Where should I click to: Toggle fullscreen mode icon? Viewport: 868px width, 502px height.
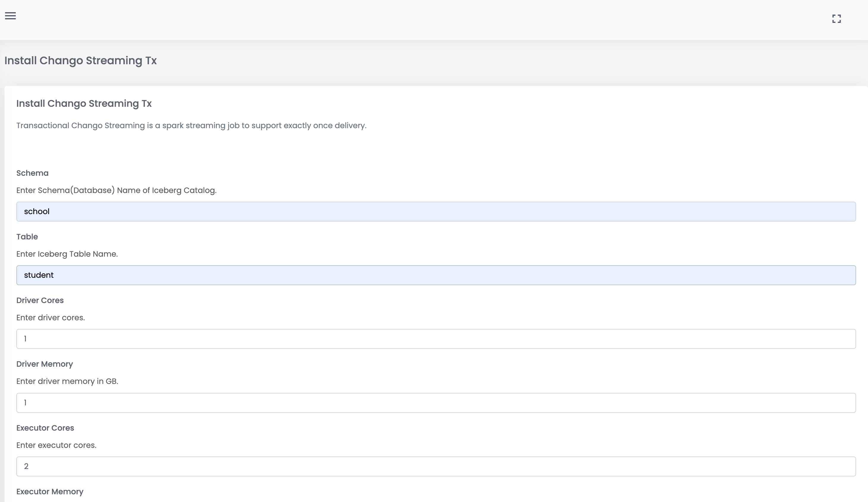[837, 19]
